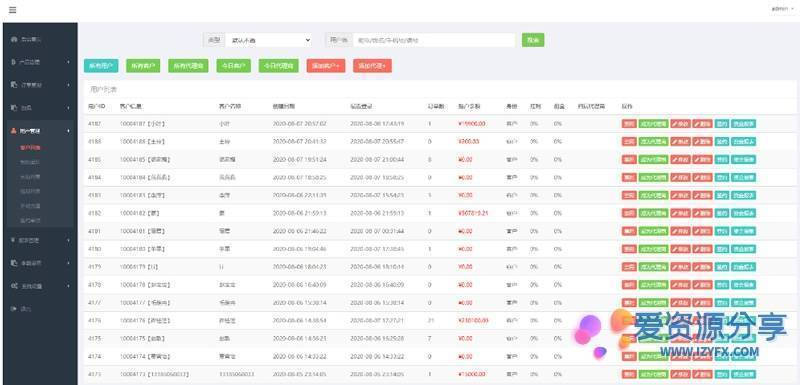Collapse the user management sidebar section
This screenshot has height=385, width=800.
[39, 131]
